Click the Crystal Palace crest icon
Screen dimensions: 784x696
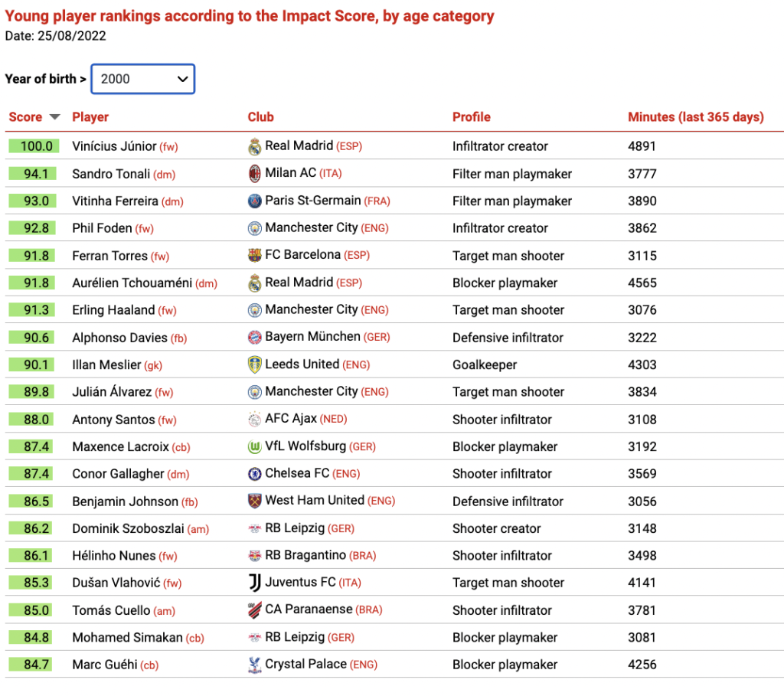click(254, 665)
